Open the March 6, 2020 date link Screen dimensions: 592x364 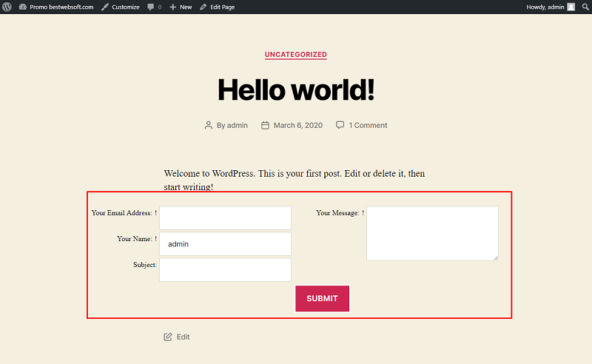coord(298,125)
